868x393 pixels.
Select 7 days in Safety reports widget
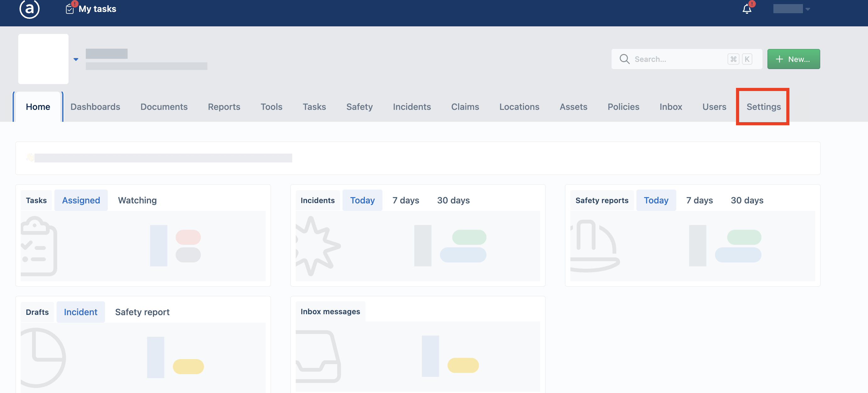point(700,200)
